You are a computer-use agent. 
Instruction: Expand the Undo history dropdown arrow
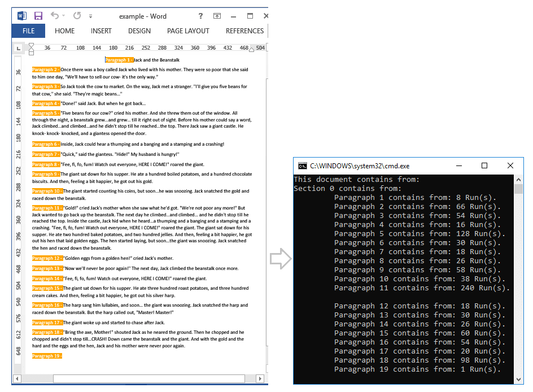click(64, 16)
